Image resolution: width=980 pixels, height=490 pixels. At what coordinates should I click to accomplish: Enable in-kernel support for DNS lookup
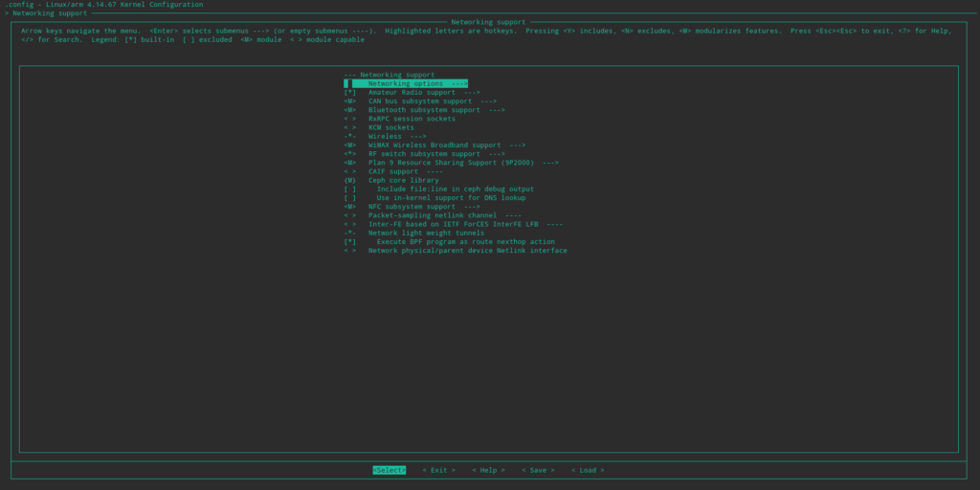(x=350, y=198)
